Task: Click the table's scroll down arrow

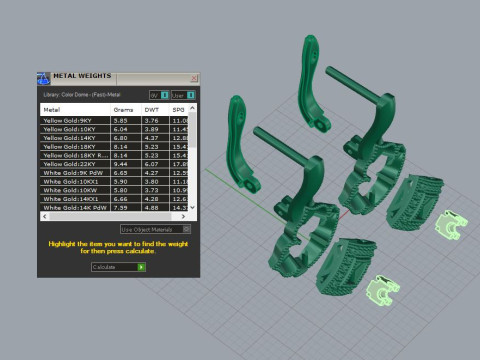Action: click(192, 207)
